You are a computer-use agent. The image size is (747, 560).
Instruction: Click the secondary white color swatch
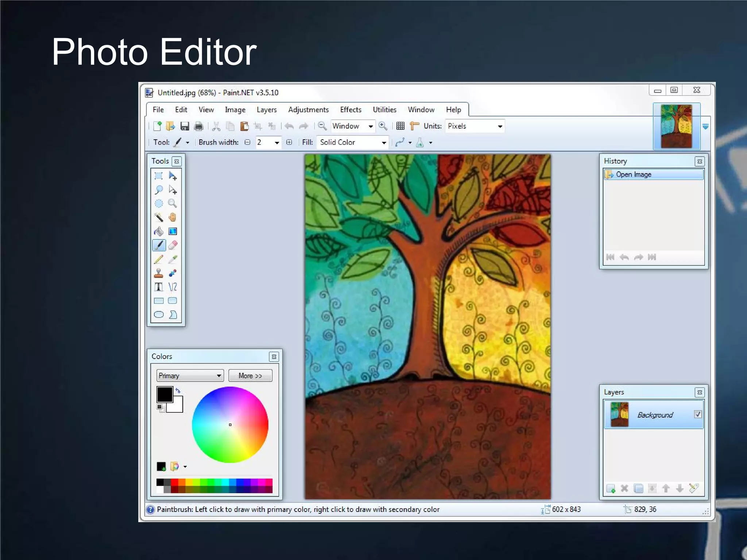pos(177,406)
